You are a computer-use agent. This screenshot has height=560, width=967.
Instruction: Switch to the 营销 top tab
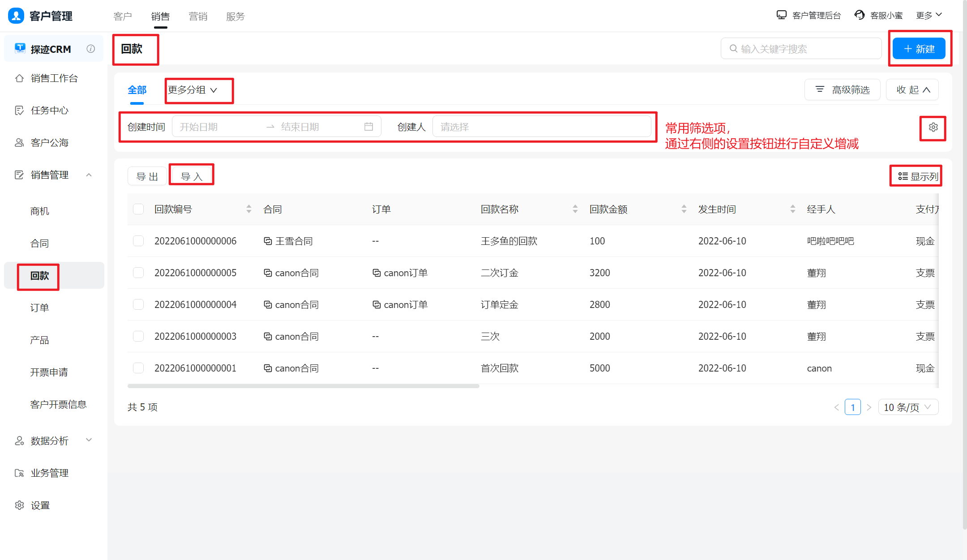(198, 17)
